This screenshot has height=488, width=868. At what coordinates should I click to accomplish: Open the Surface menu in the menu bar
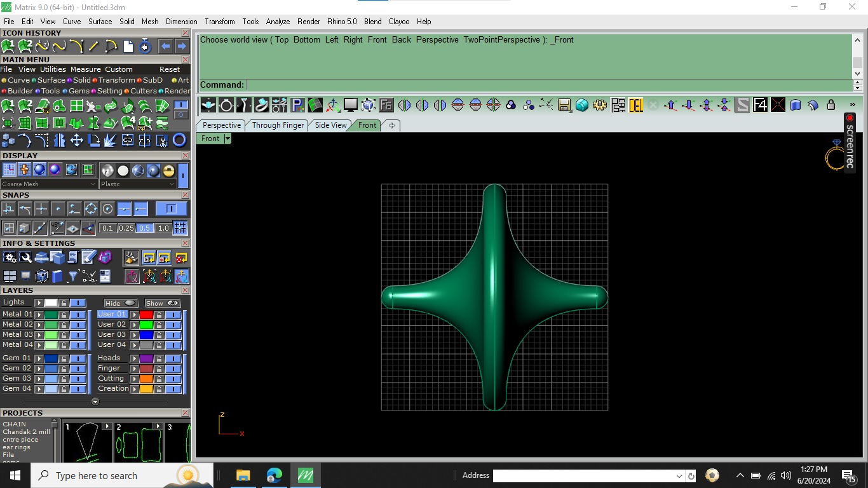(100, 22)
